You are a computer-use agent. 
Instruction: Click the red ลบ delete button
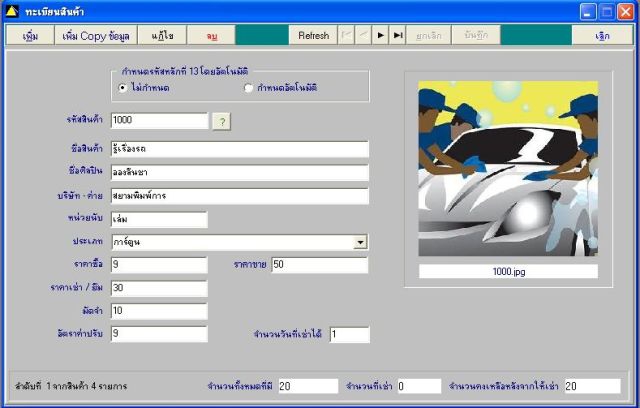tap(211, 35)
